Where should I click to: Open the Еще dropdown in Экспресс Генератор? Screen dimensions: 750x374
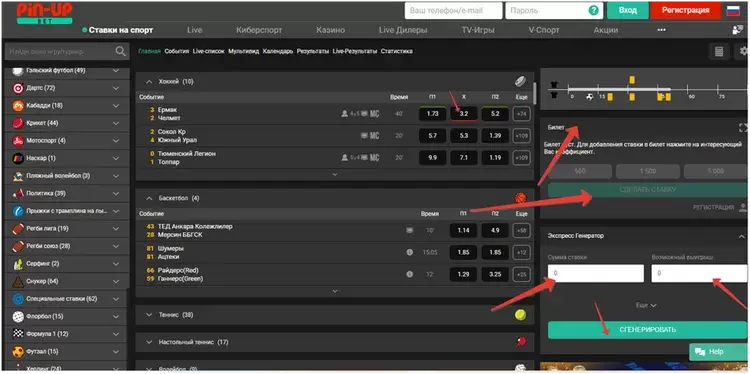646,305
